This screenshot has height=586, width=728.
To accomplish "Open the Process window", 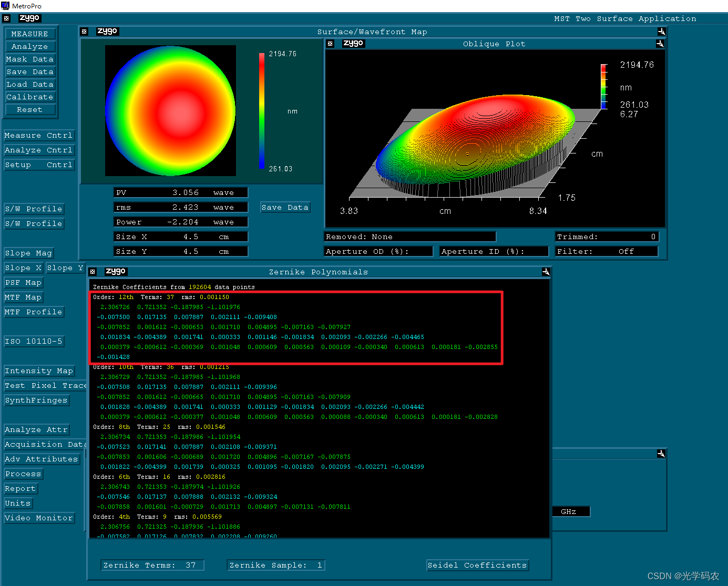I will click(23, 474).
